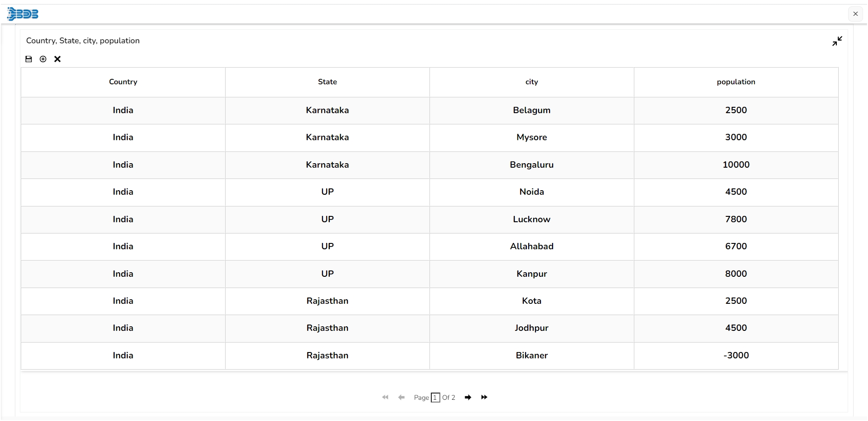Jump to the last page arrow
This screenshot has height=421, width=868.
pyautogui.click(x=484, y=397)
